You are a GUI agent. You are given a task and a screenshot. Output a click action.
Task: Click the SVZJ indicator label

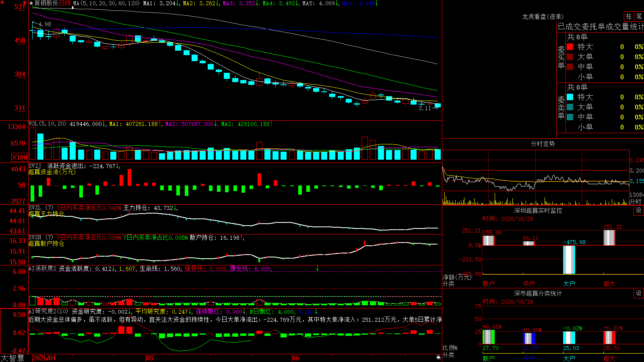(35, 166)
